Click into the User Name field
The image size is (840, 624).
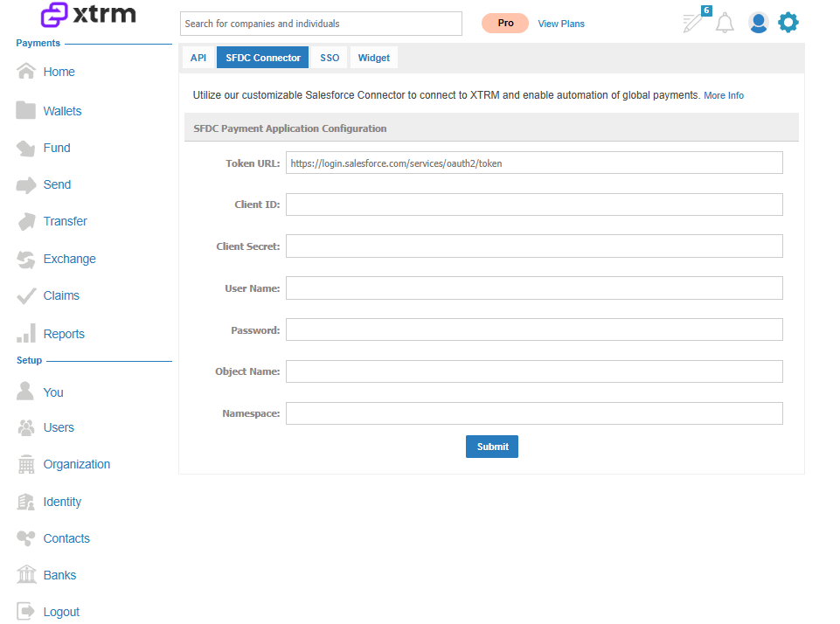[534, 288]
